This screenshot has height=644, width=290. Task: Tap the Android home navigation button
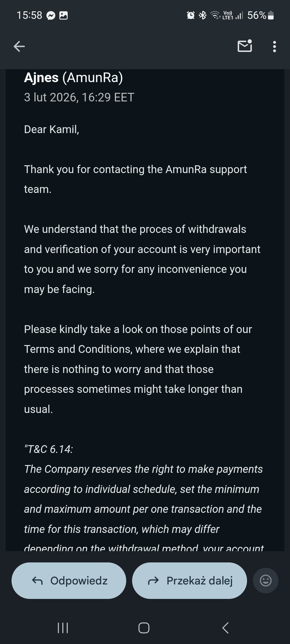tap(144, 628)
